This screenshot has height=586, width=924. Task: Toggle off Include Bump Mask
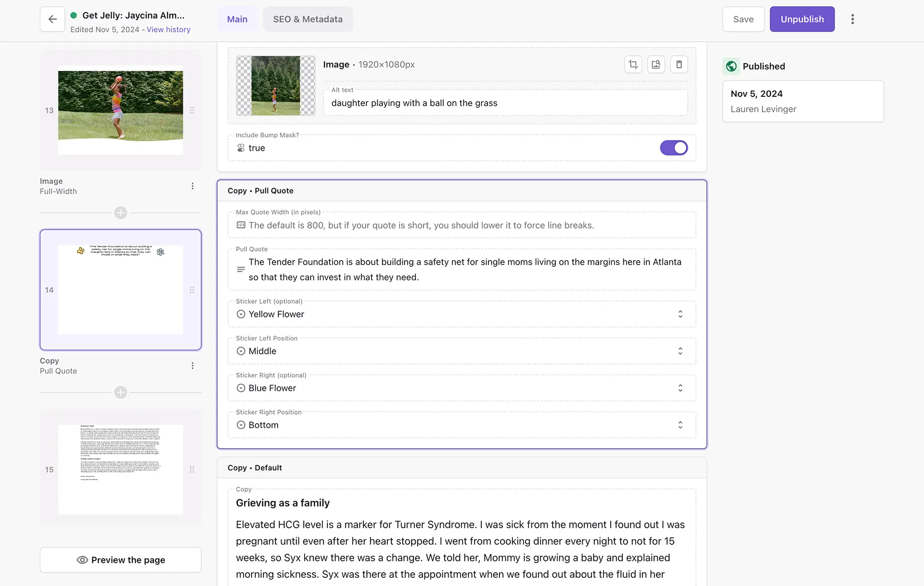pos(674,147)
